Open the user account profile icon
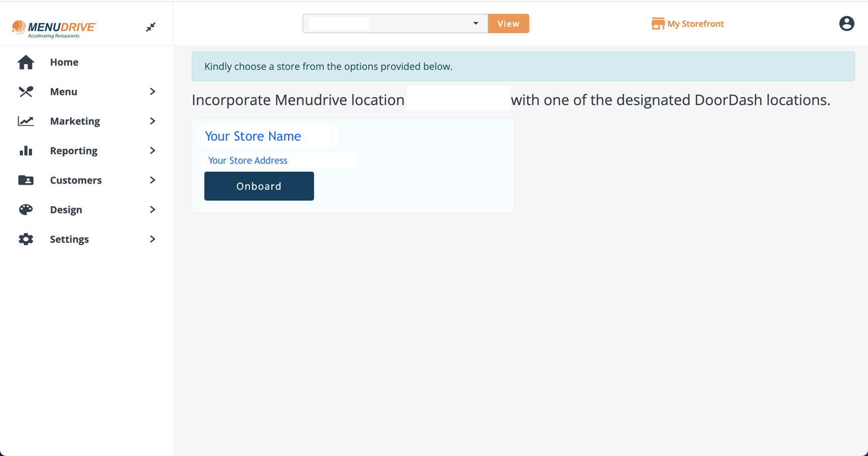 coord(846,24)
